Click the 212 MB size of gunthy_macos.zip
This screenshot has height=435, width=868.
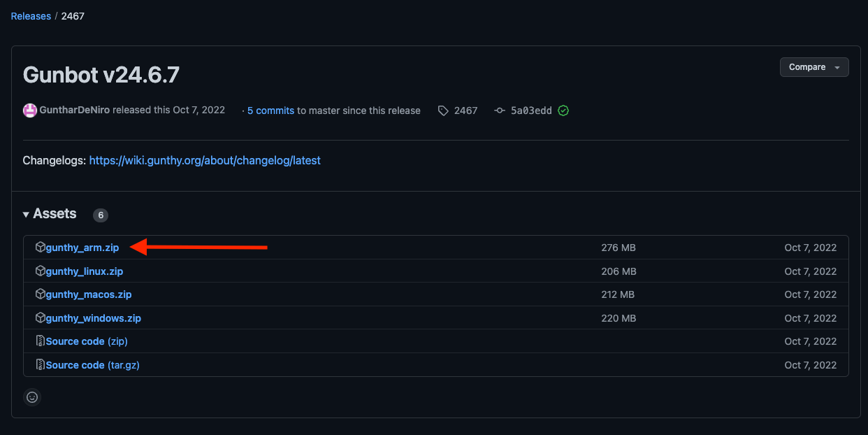pyautogui.click(x=618, y=294)
